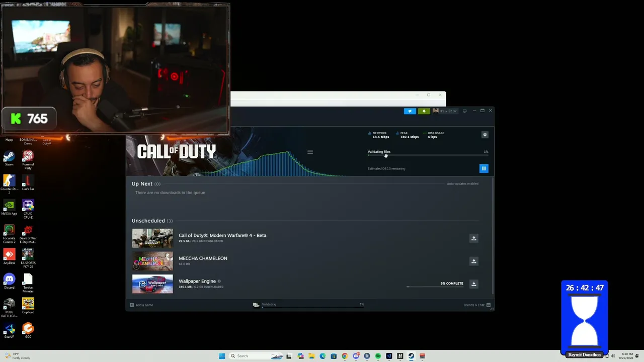Select the EA SPORTS FC 26 desktop icon

(x=28, y=258)
